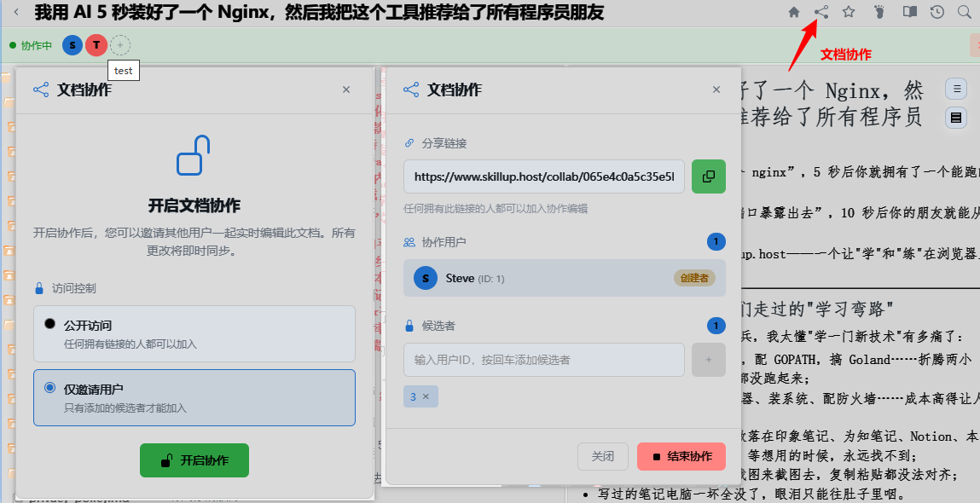Screen dimensions: 980x503
Task: Close the 开启文档协作 dialog
Action: (x=346, y=90)
